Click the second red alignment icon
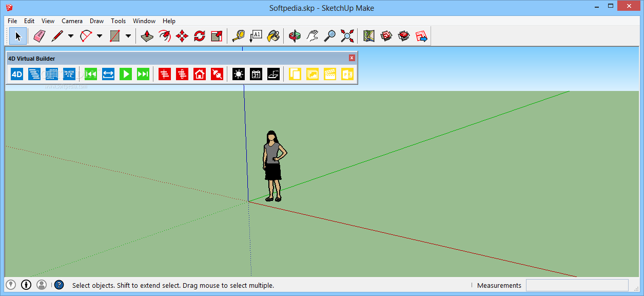The width and height of the screenshot is (644, 296). pos(182,74)
